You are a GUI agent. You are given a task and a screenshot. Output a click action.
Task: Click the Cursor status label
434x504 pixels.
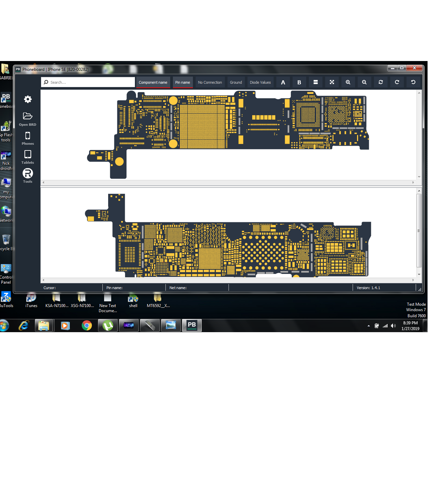50,288
